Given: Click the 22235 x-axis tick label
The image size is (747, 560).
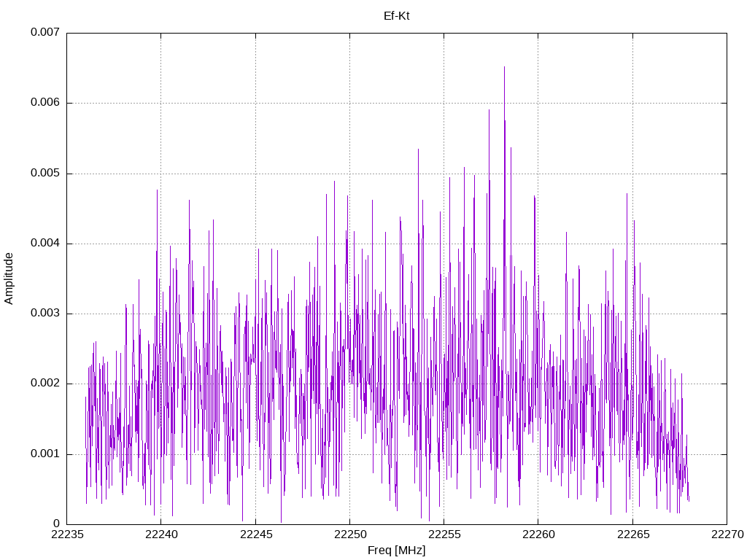Looking at the screenshot, I should coord(67,534).
